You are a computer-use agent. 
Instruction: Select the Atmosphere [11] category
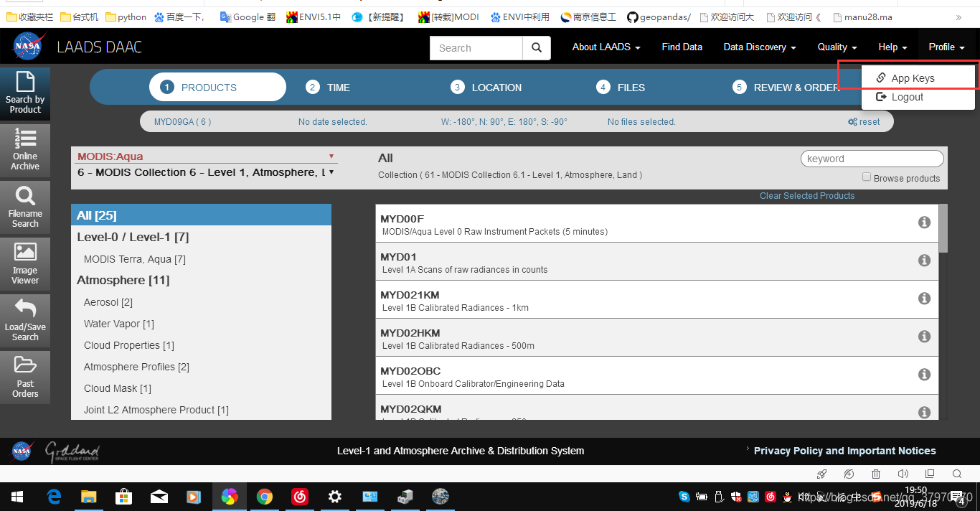click(123, 280)
